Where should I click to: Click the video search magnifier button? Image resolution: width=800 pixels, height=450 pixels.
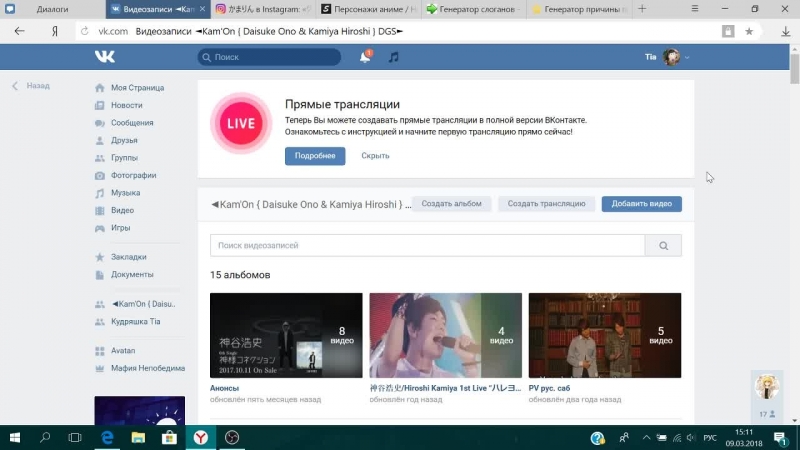(x=663, y=245)
